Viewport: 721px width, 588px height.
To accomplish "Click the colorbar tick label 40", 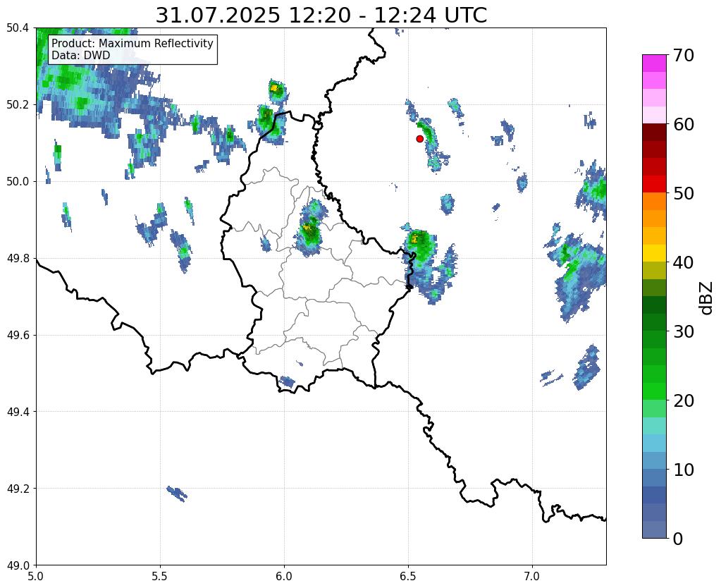I will point(683,262).
